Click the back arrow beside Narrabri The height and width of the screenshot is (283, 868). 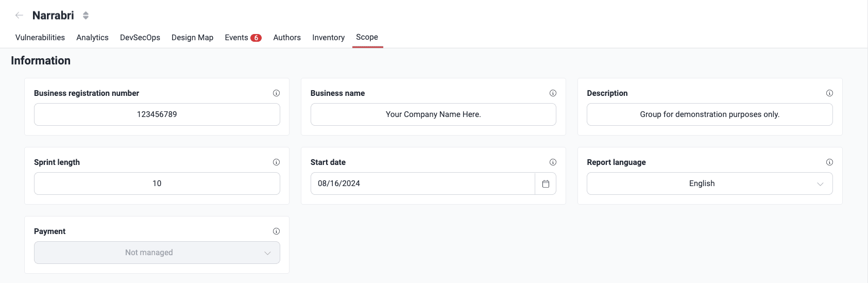19,15
